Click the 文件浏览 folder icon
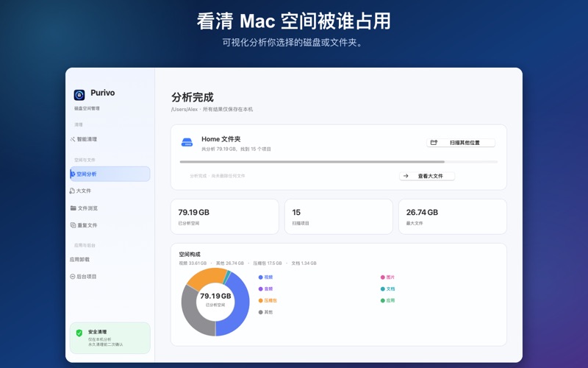 coord(73,208)
